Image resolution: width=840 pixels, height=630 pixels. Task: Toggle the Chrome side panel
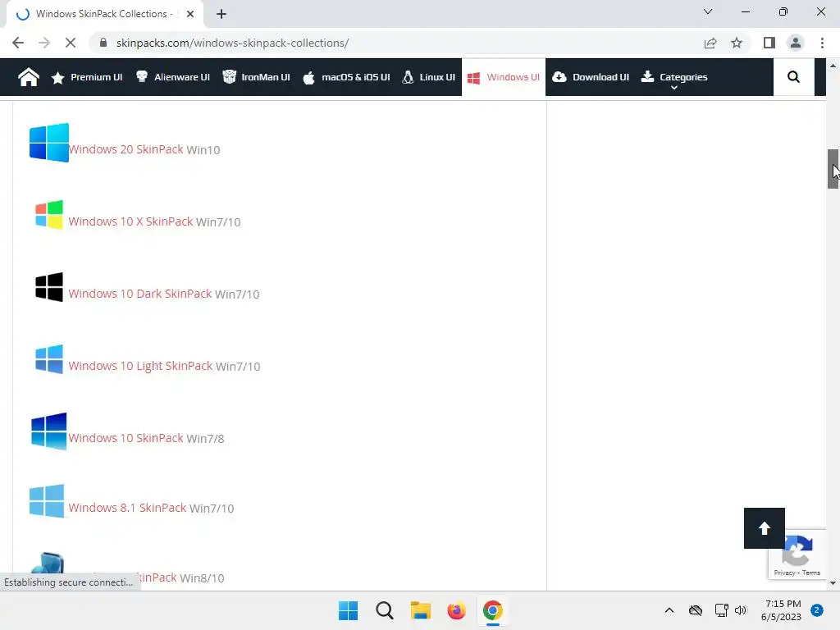(x=769, y=43)
